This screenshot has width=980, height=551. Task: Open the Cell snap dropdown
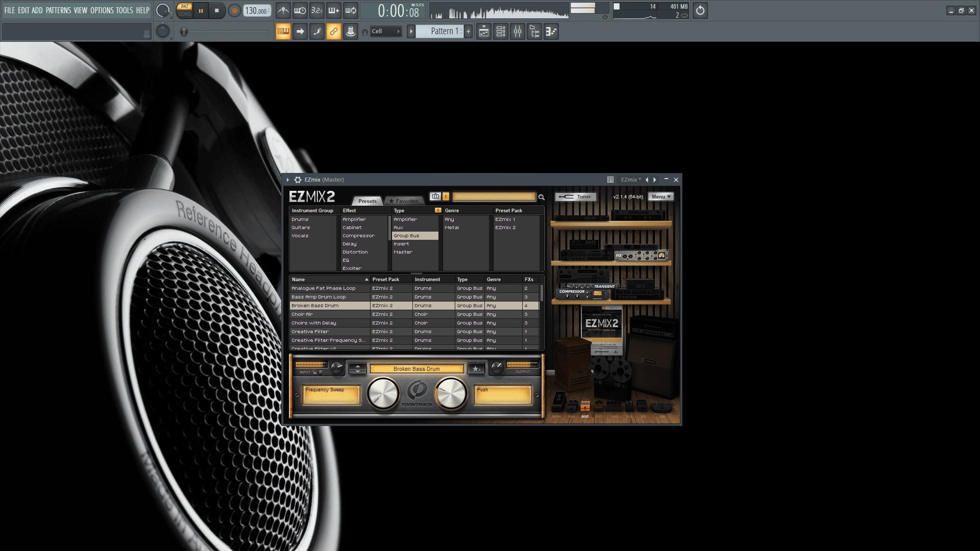pos(386,32)
